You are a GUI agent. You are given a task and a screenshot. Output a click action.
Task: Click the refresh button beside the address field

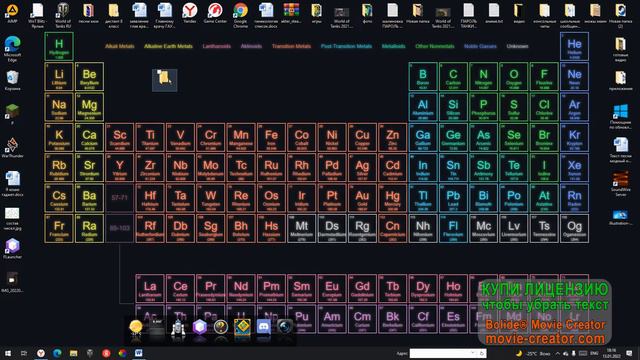(x=482, y=353)
